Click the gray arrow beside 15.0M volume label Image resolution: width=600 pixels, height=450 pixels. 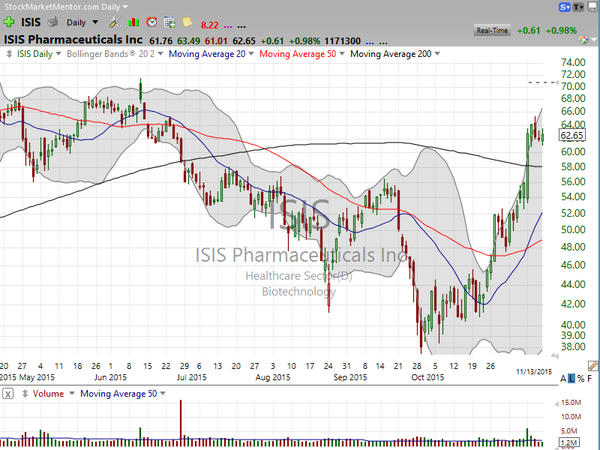556,403
